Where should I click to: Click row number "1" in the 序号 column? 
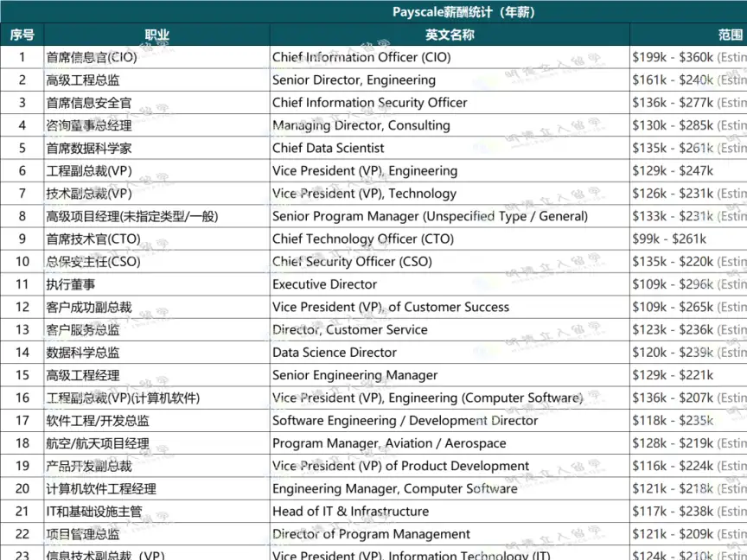[22, 57]
